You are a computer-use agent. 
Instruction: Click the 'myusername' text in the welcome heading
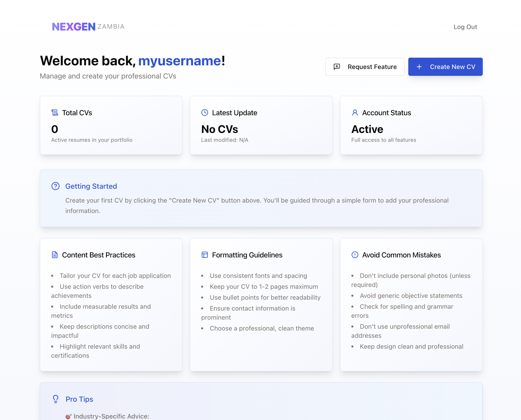click(x=179, y=61)
